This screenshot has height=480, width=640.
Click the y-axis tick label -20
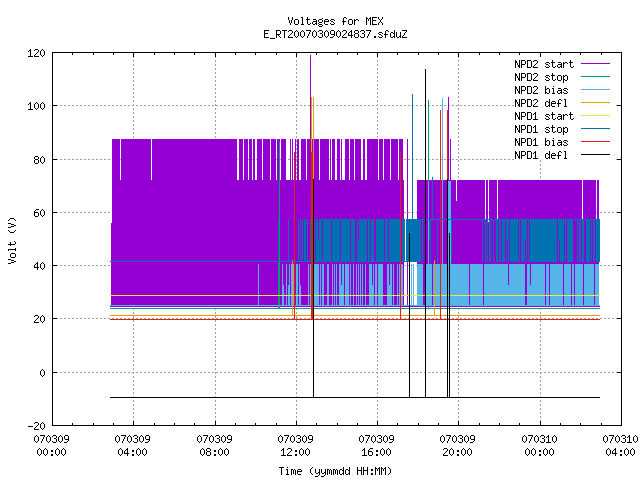coord(36,426)
